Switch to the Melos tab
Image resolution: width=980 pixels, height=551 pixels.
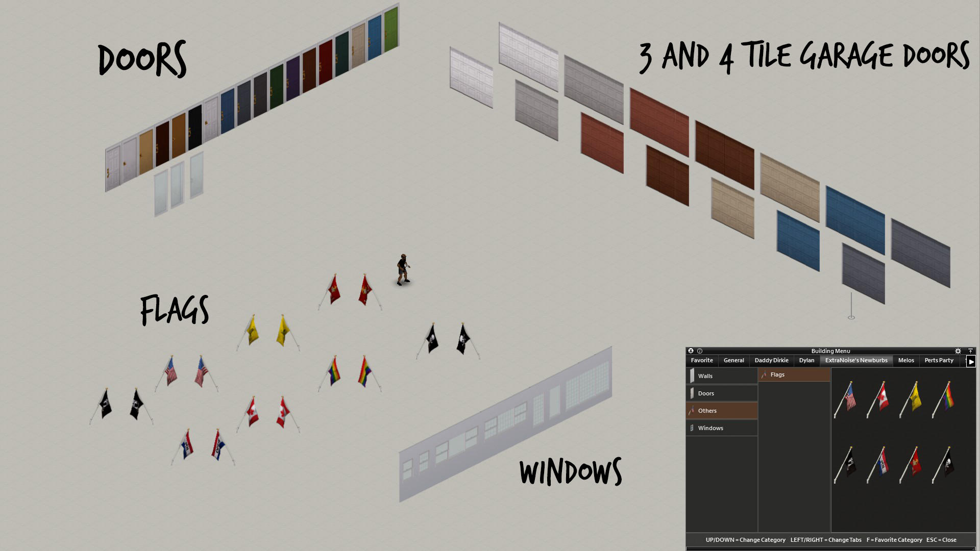(x=906, y=361)
